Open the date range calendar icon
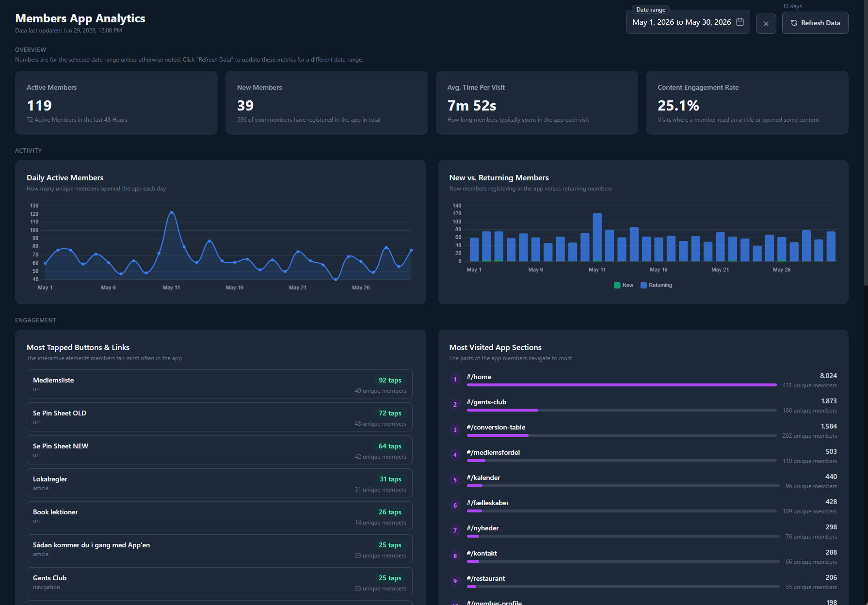 click(x=740, y=22)
